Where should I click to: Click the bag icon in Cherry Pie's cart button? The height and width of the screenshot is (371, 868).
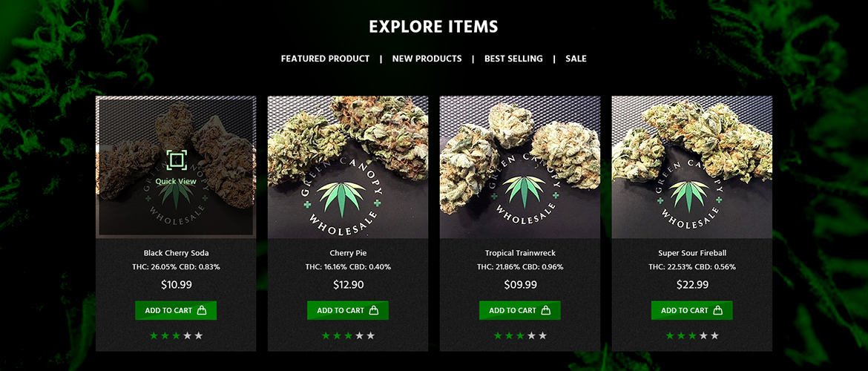374,310
